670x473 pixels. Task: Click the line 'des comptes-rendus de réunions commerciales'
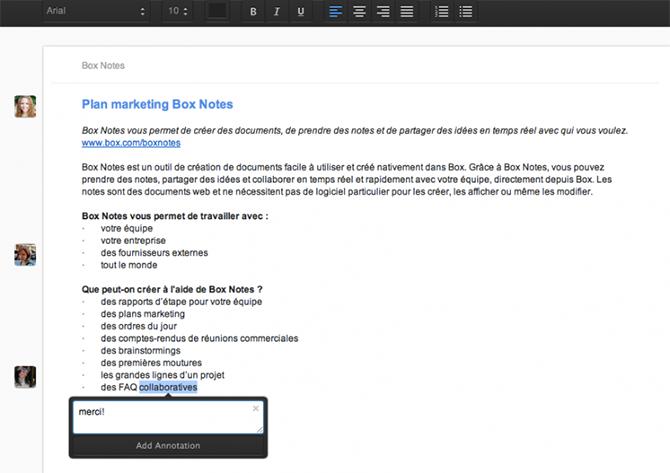click(200, 338)
